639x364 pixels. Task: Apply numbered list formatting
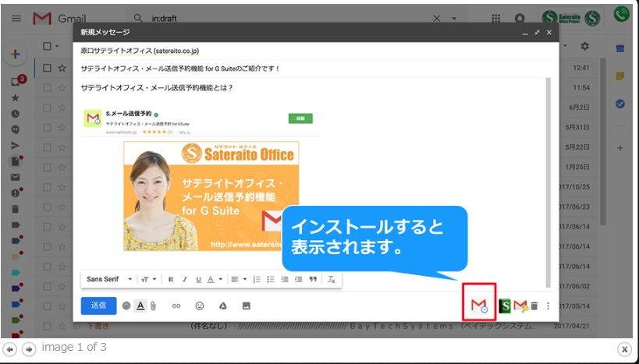click(257, 279)
